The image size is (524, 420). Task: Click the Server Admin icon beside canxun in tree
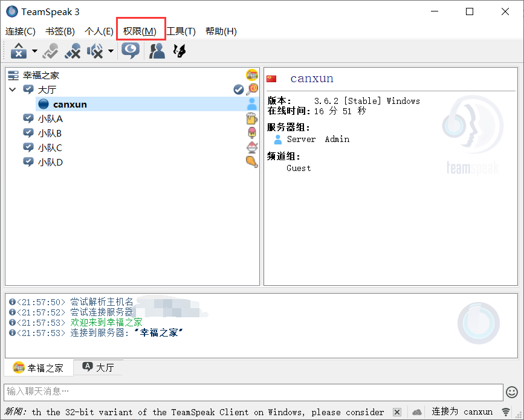(x=252, y=105)
